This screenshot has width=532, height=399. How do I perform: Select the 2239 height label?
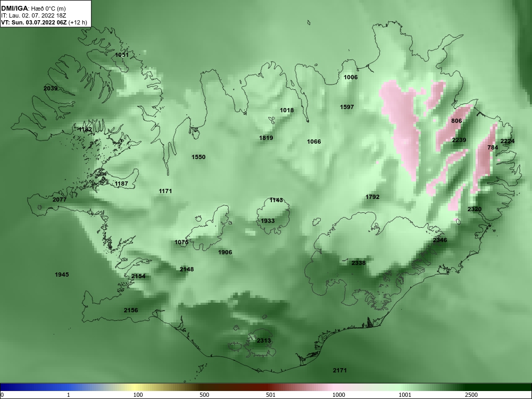tap(459, 140)
